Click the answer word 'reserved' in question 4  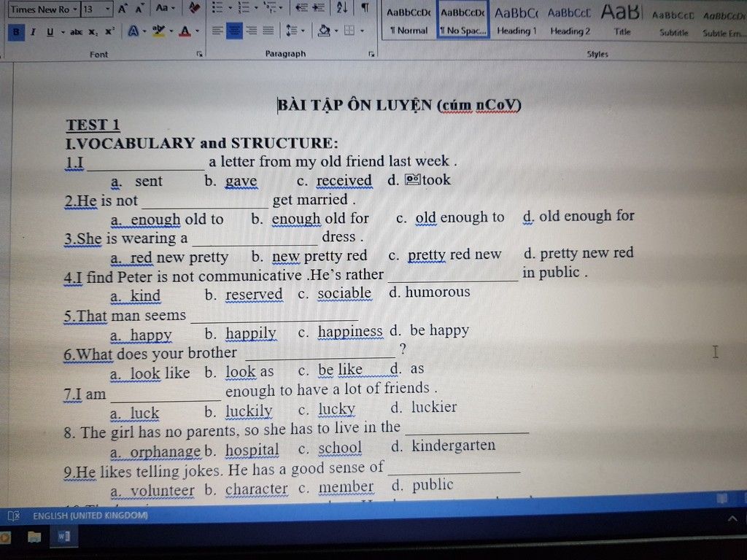(x=254, y=295)
